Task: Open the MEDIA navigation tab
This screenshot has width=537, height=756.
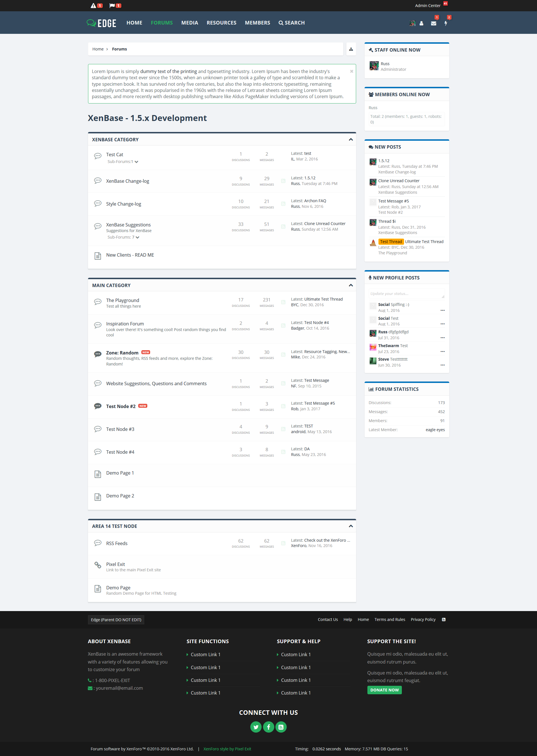Action: point(189,23)
